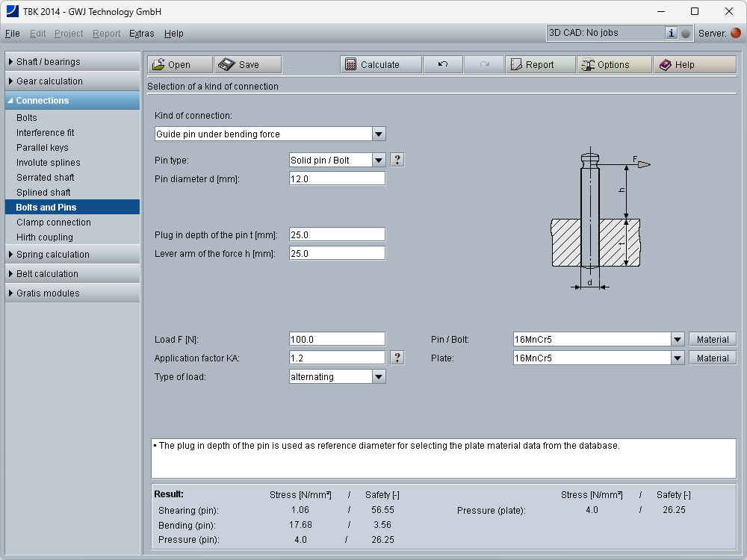Click the question mark beside Pin type
This screenshot has width=747, height=560.
[397, 160]
